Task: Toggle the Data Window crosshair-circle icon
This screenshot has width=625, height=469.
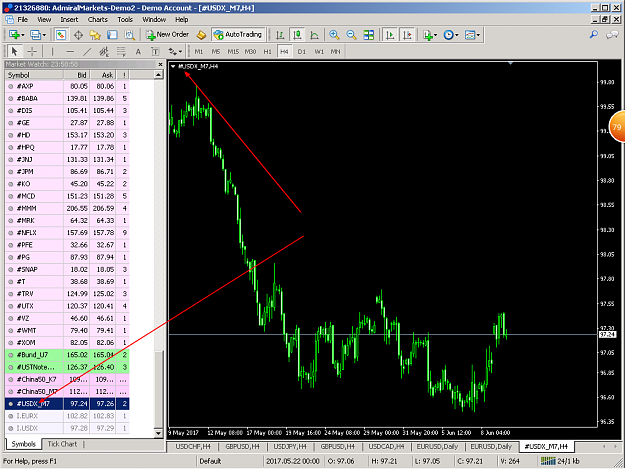Action: (78, 35)
